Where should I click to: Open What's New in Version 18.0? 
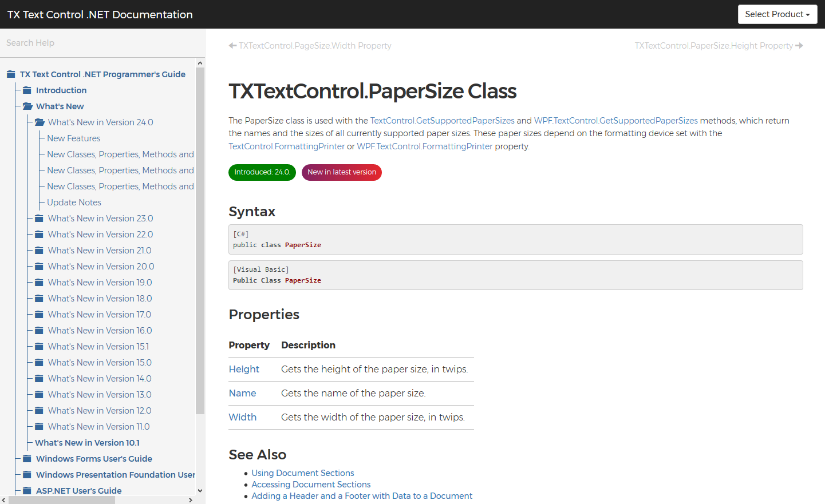pyautogui.click(x=100, y=299)
